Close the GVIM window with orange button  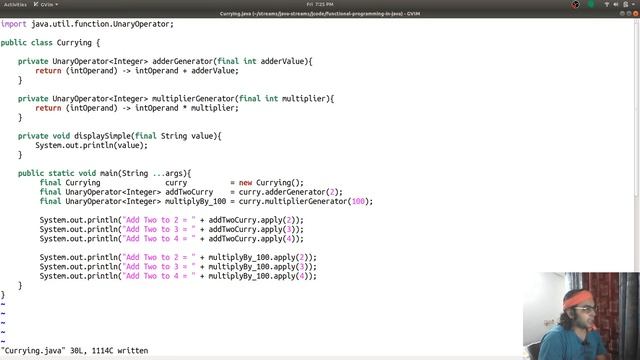[635, 13]
